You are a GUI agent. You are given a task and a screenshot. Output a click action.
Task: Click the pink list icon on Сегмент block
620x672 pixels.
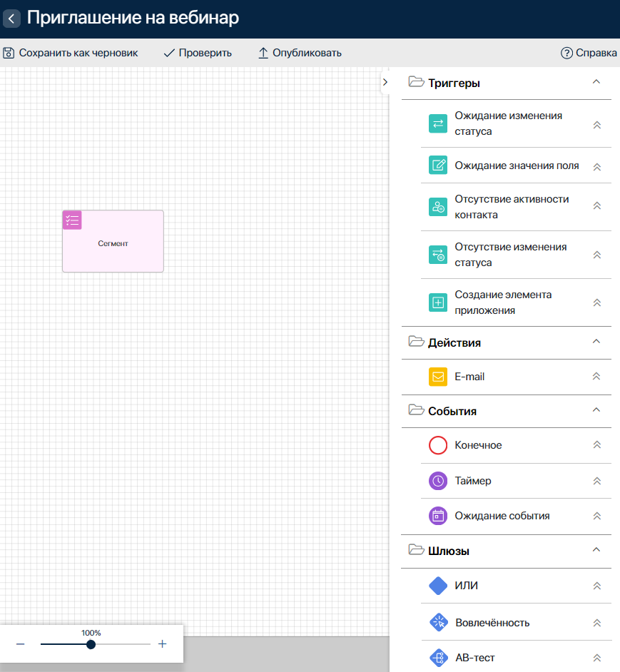click(x=72, y=220)
